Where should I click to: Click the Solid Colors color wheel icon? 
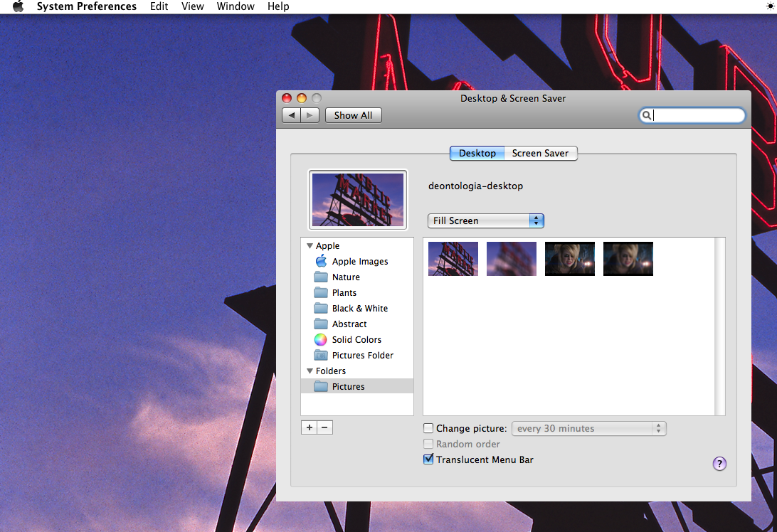[x=321, y=339]
